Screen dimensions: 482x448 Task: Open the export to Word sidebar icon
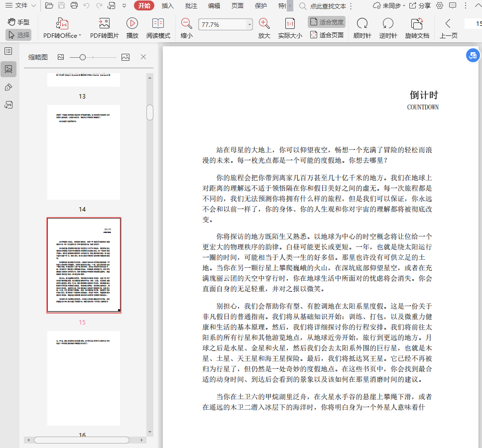point(8,105)
